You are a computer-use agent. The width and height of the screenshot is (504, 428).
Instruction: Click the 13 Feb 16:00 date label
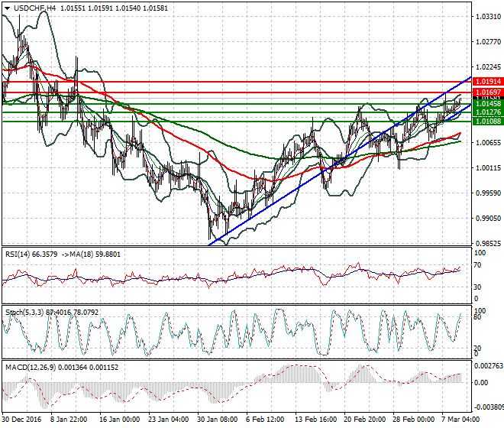[x=315, y=420]
